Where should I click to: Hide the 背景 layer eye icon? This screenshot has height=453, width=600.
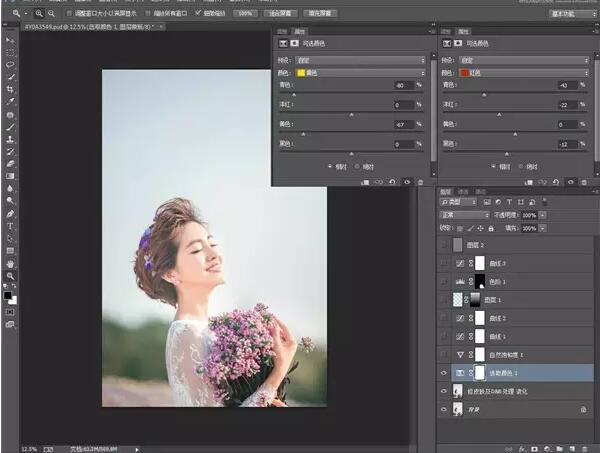(x=445, y=409)
